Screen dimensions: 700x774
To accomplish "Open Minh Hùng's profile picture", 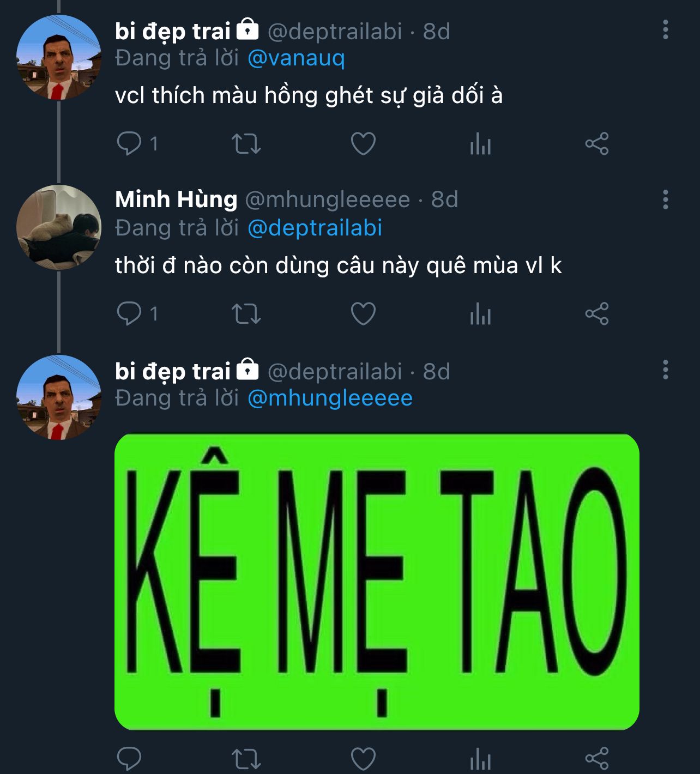I will click(x=59, y=227).
